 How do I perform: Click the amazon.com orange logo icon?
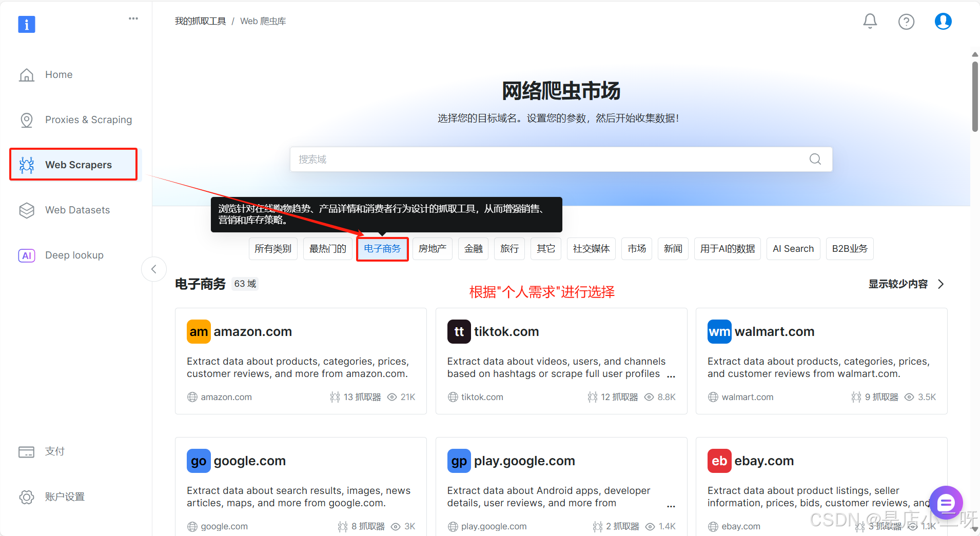(199, 332)
